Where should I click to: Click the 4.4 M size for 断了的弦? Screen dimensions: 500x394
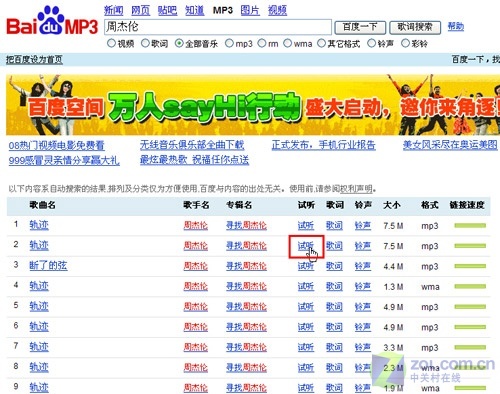pyautogui.click(x=393, y=267)
